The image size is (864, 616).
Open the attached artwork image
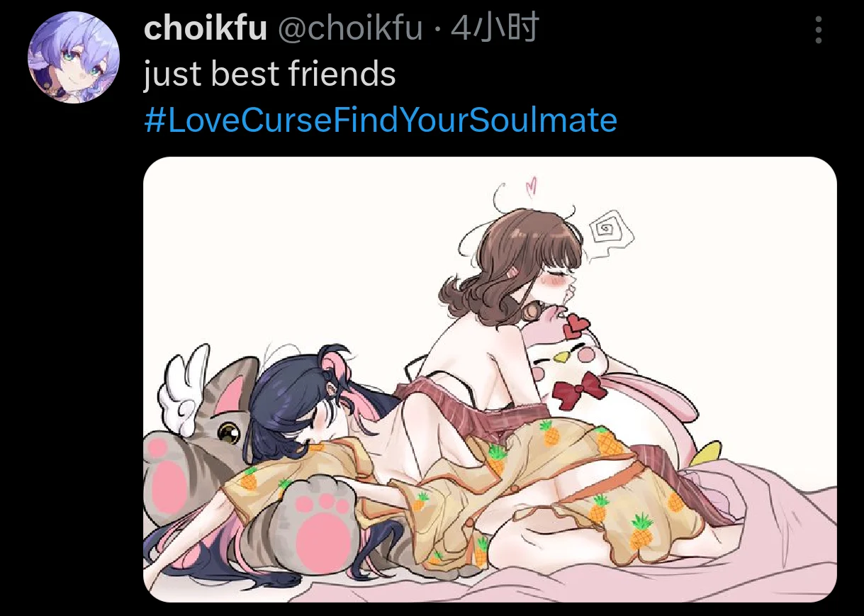(490, 380)
